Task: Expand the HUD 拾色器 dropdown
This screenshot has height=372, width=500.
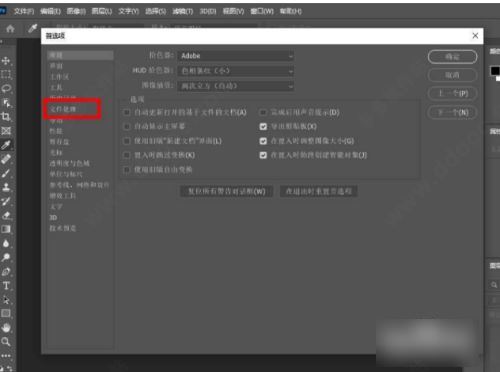Action: pyautogui.click(x=236, y=71)
